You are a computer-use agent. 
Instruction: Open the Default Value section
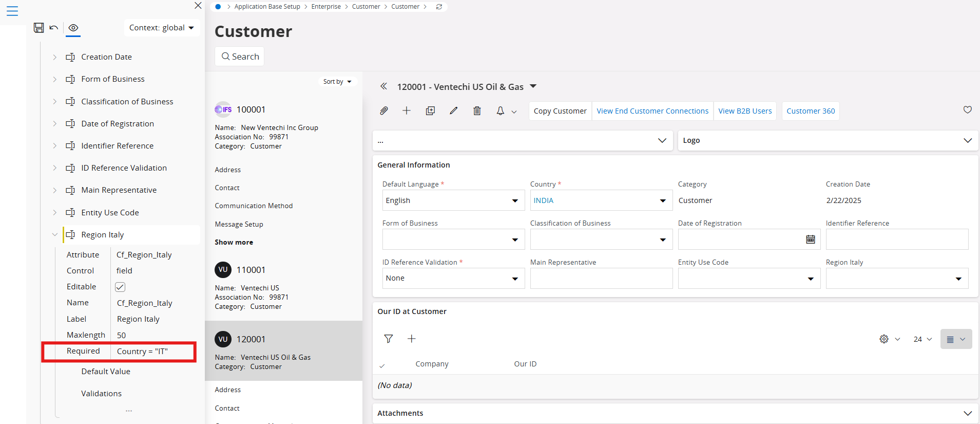tap(106, 372)
